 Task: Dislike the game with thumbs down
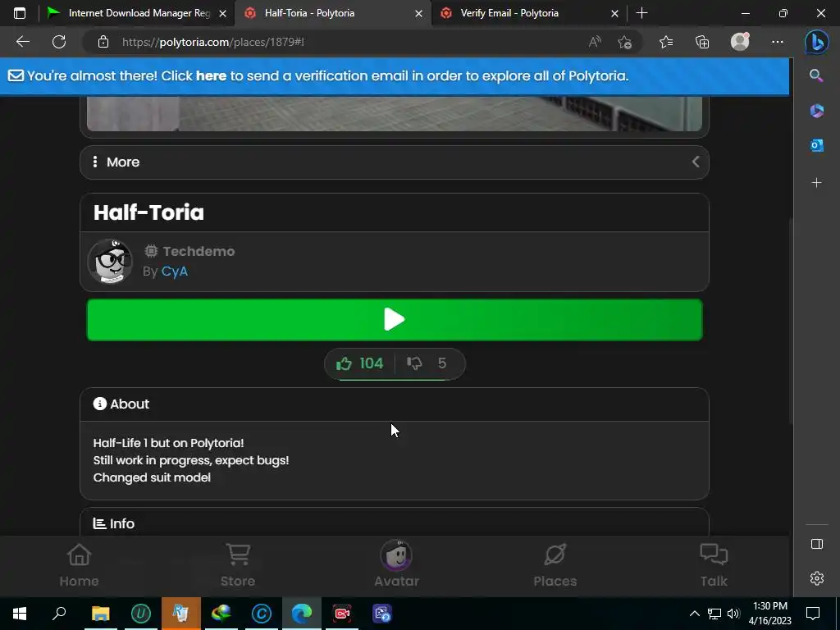(427, 363)
